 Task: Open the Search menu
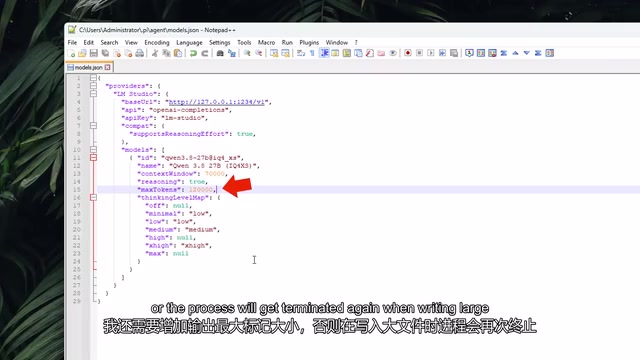(109, 42)
